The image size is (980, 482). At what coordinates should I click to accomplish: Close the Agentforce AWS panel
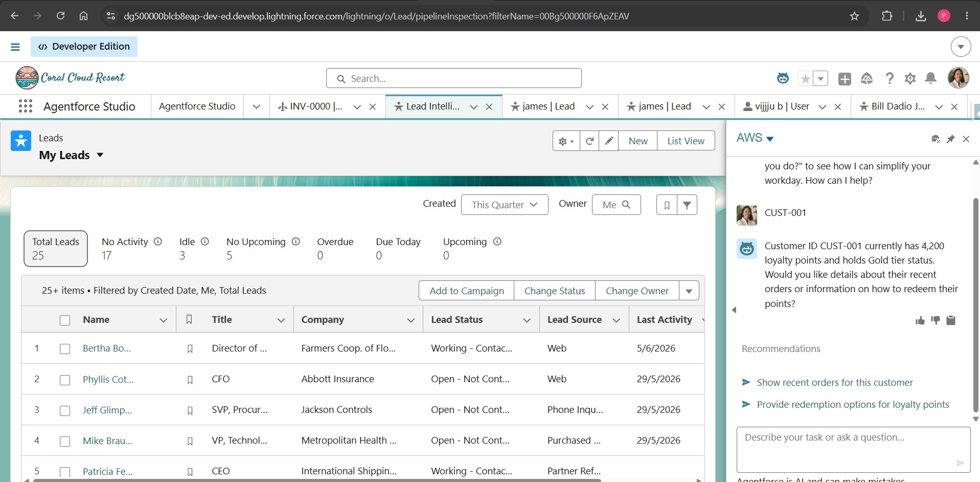point(966,139)
